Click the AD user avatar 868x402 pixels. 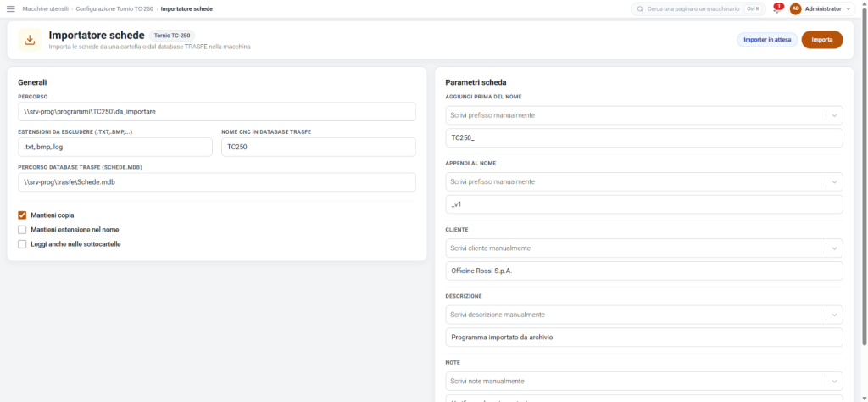tap(795, 8)
